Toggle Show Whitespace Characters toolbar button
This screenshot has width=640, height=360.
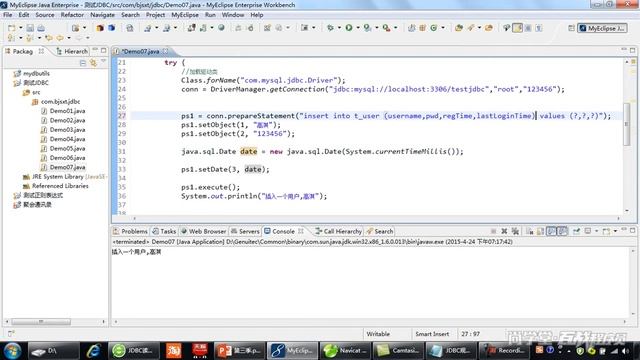coord(539,28)
